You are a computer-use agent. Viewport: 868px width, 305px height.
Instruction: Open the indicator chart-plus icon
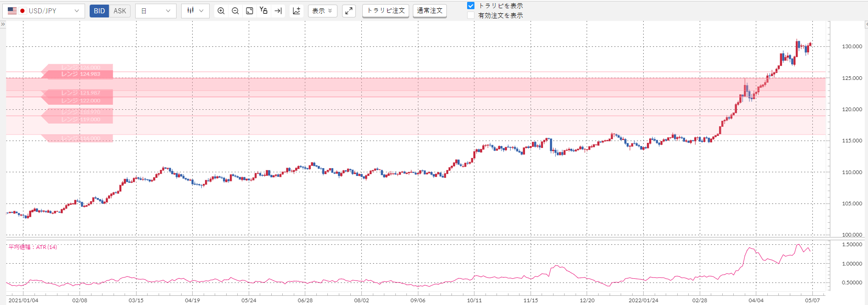(x=297, y=11)
